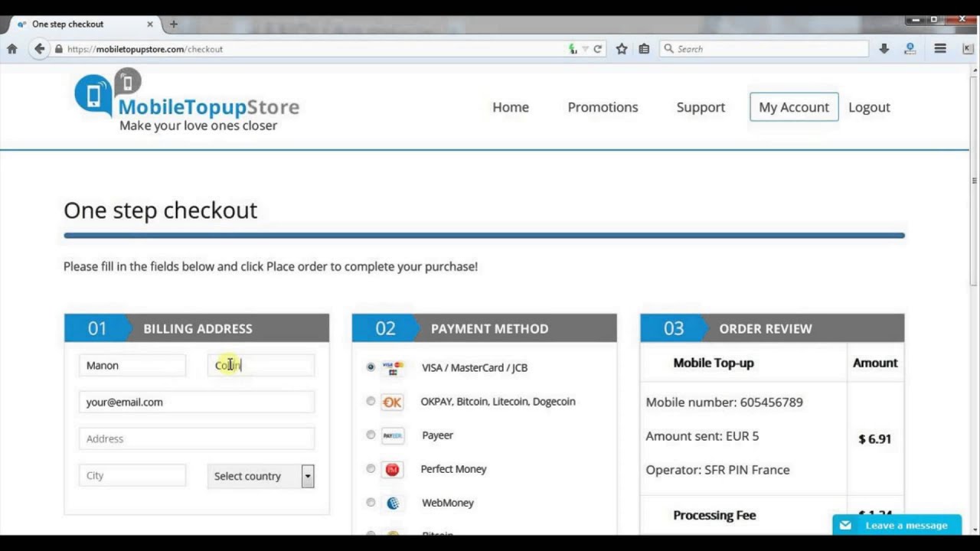Open the Home menu item

pyautogui.click(x=511, y=107)
